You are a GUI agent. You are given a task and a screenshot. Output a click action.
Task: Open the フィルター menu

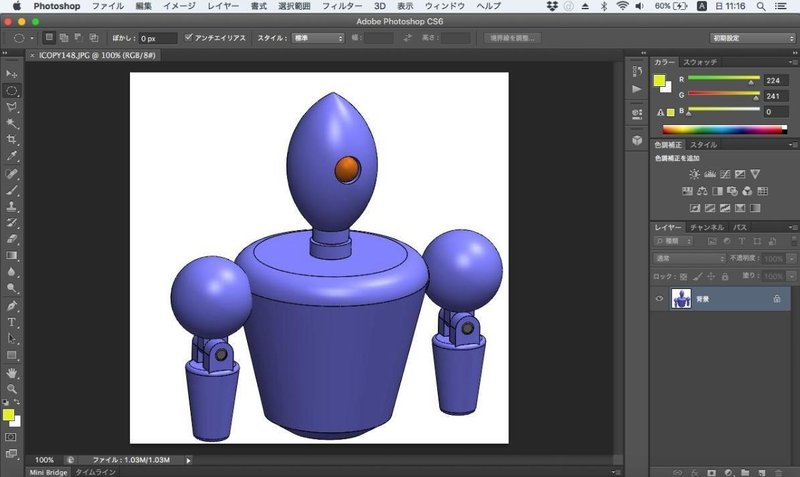coord(342,6)
